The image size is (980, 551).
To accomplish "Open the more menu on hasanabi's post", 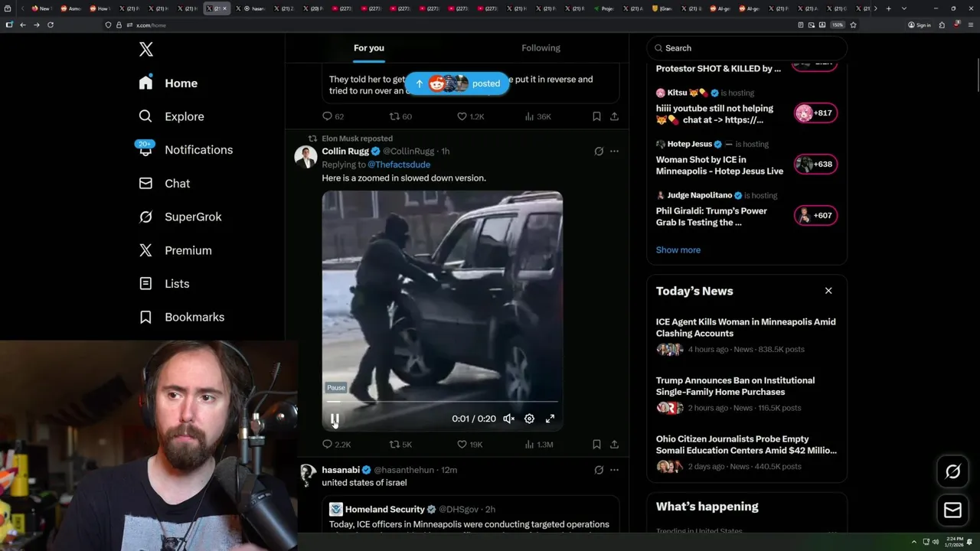I will [x=614, y=470].
